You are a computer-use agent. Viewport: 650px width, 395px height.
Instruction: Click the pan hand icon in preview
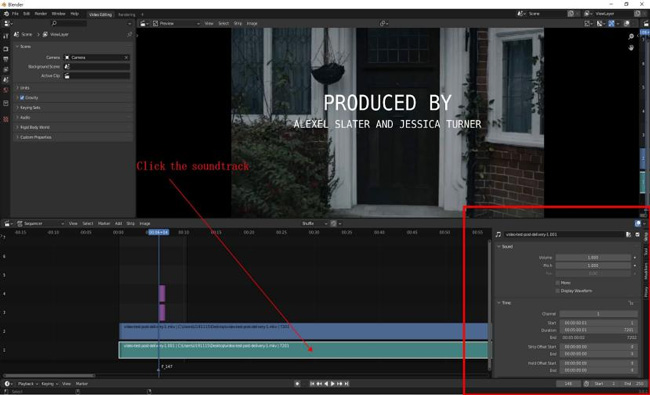[631, 48]
